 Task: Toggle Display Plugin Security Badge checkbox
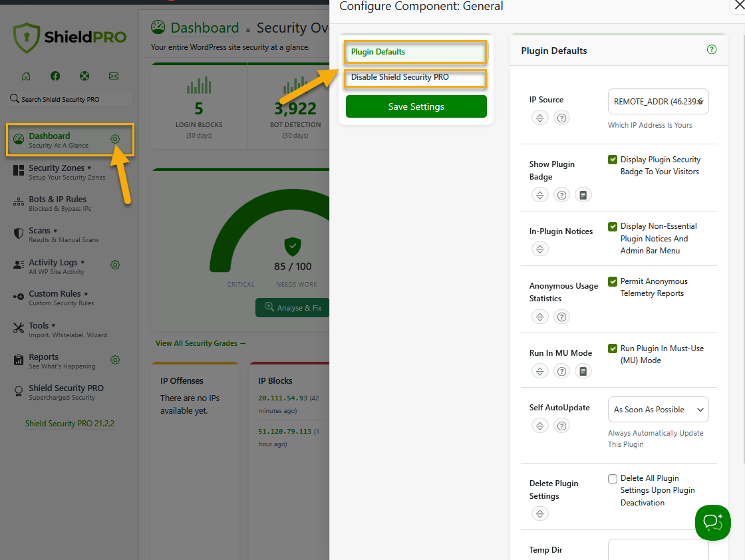coord(613,160)
